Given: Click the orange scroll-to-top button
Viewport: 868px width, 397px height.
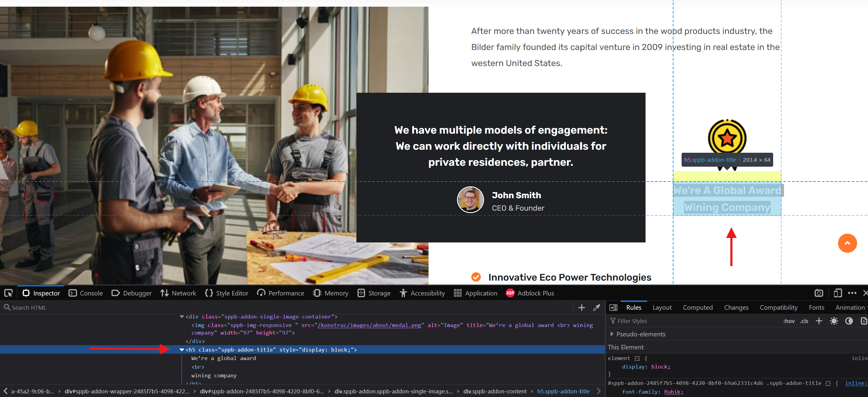Looking at the screenshot, I should [847, 243].
